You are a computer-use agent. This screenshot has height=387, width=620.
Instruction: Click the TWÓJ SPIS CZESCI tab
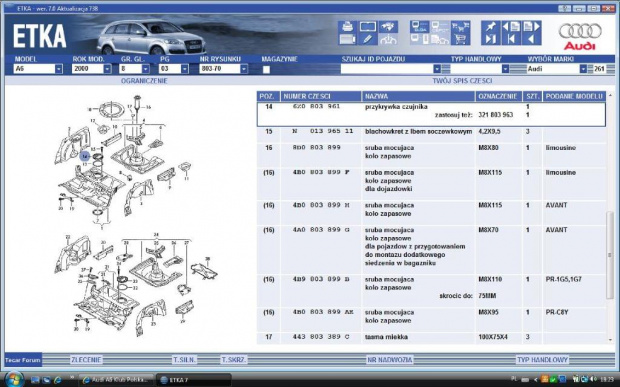(462, 81)
